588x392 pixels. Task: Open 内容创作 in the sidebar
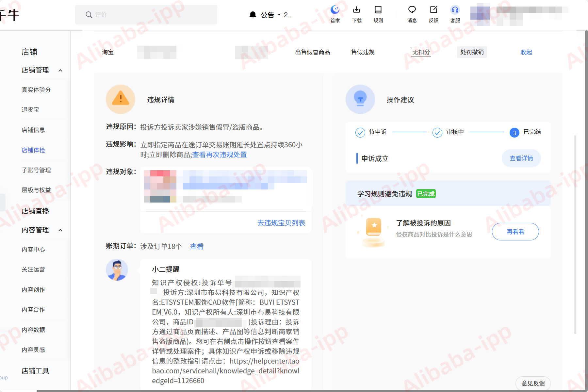click(x=33, y=290)
